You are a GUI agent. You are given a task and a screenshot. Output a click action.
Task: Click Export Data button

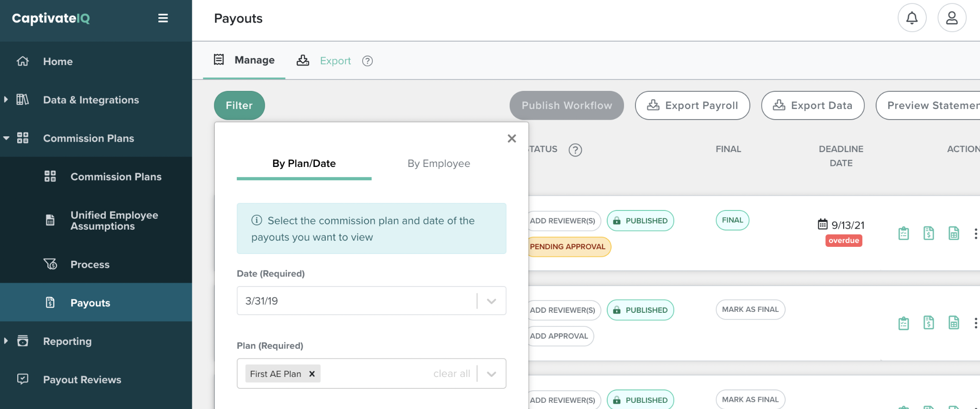pyautogui.click(x=813, y=105)
